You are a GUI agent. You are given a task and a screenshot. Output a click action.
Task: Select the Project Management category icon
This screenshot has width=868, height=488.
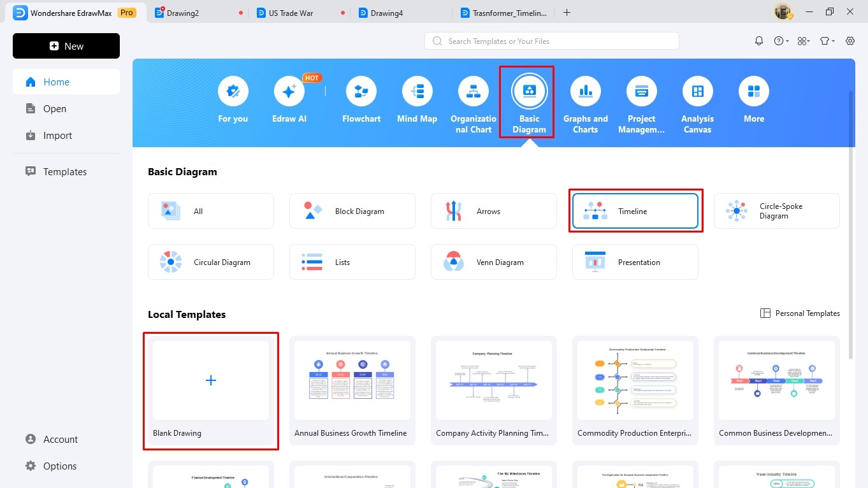(x=642, y=92)
